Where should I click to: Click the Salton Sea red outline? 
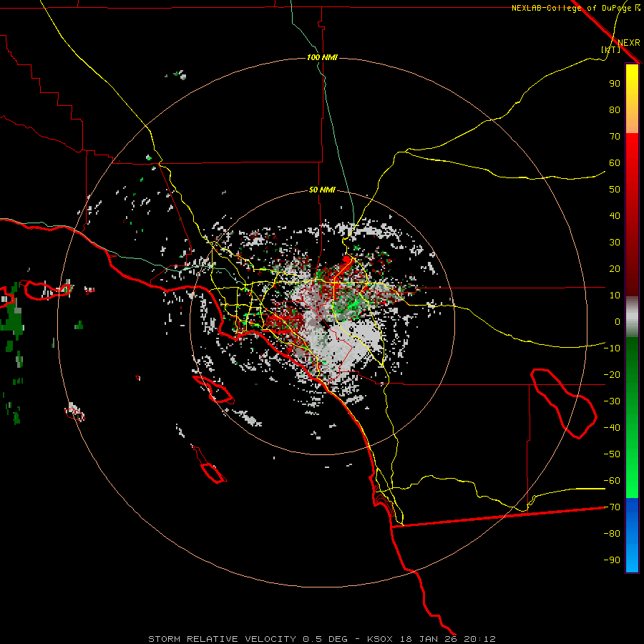tap(564, 403)
